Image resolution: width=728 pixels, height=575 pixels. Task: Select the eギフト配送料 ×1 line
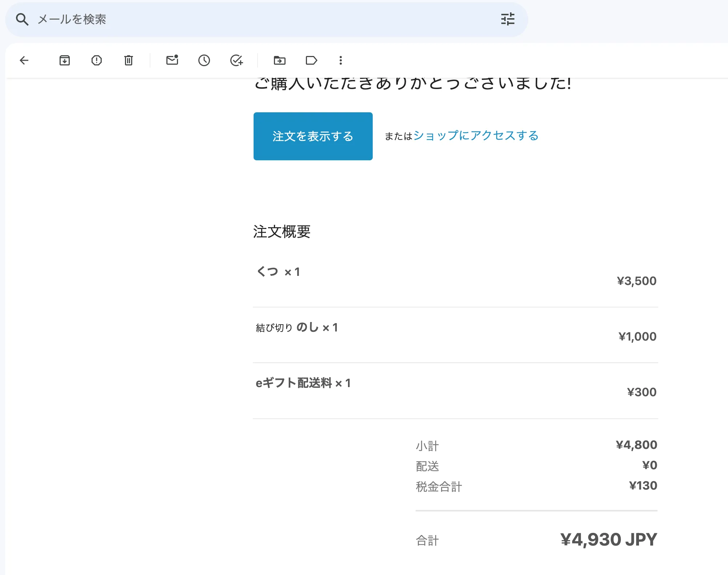[x=303, y=383]
